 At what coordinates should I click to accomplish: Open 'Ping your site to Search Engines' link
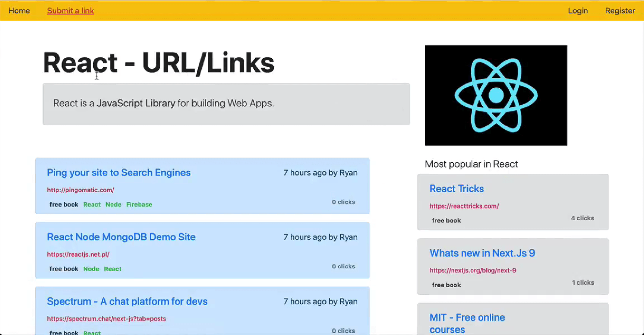(119, 173)
